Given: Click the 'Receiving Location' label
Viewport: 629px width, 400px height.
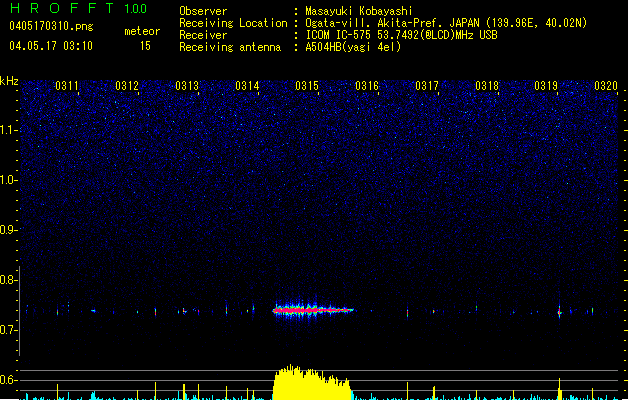Looking at the screenshot, I should tap(233, 23).
